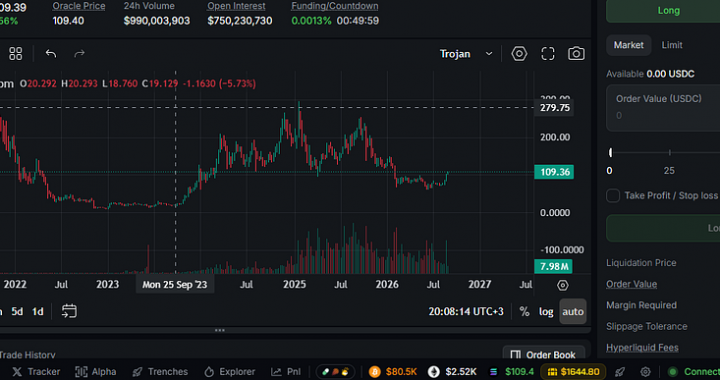
Task: Enter fullscreen chart mode
Action: [548, 54]
